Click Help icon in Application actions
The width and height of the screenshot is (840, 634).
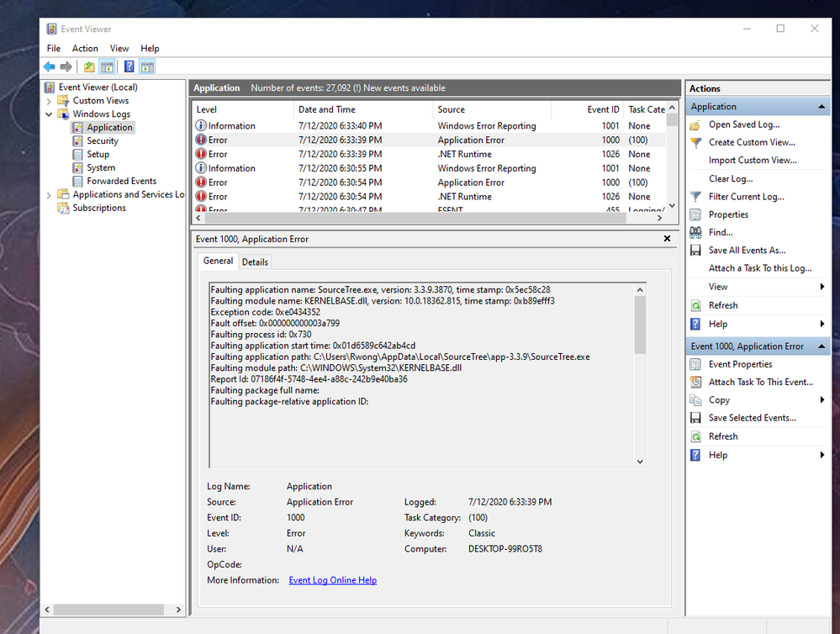pyautogui.click(x=695, y=325)
